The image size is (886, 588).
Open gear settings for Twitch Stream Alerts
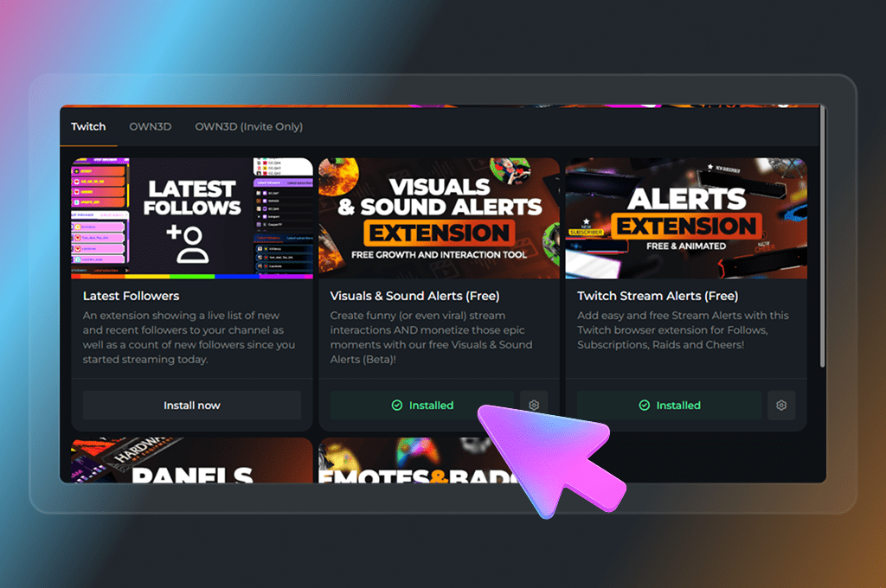(x=781, y=405)
